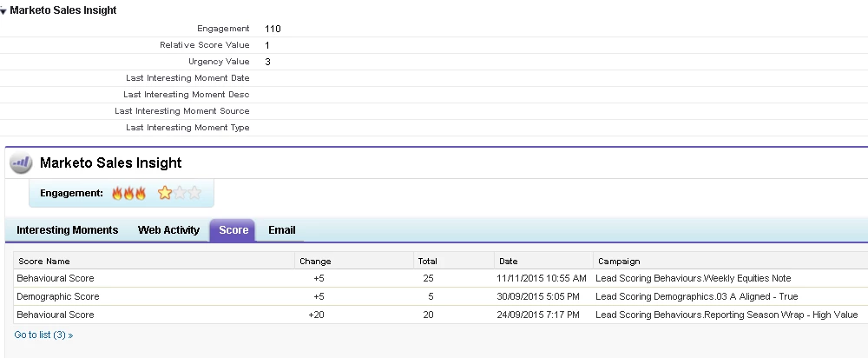868x358 pixels.
Task: Collapse the Marketo Sales Insight section triangle
Action: tap(3, 11)
